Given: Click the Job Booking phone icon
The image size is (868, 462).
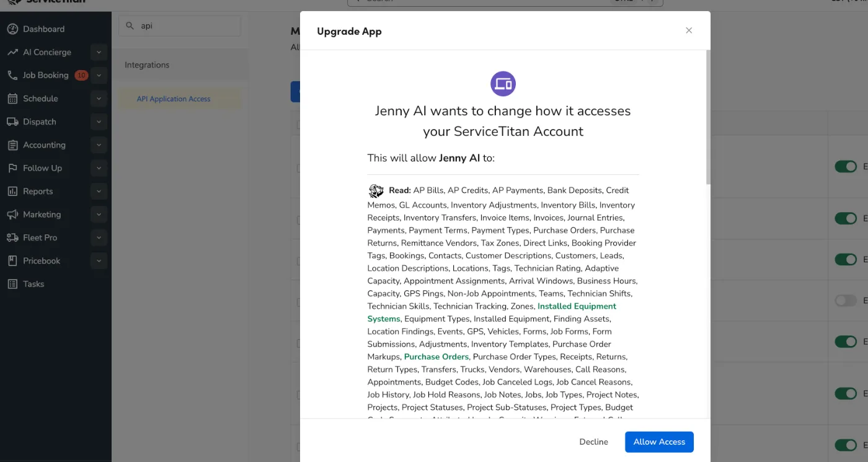Looking at the screenshot, I should click(x=12, y=76).
